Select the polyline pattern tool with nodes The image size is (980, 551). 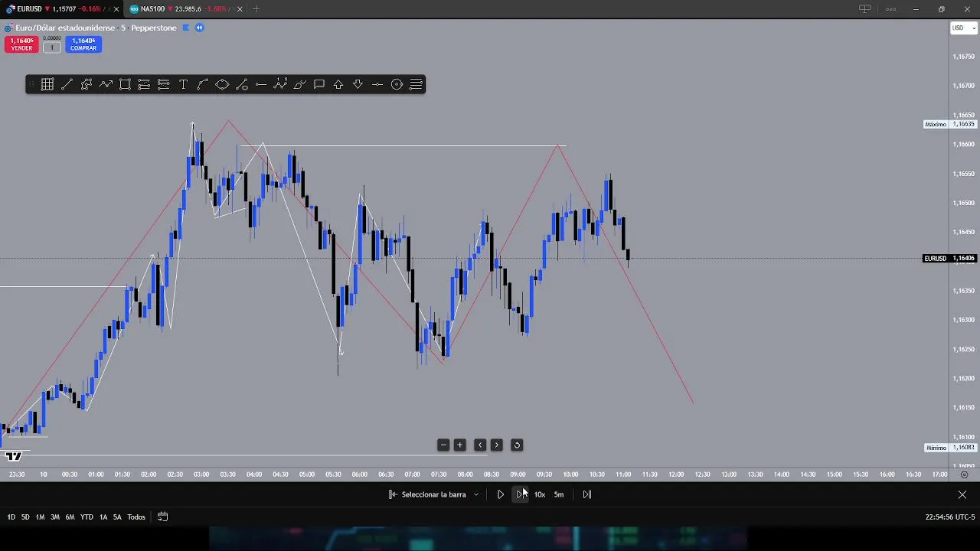coord(280,84)
